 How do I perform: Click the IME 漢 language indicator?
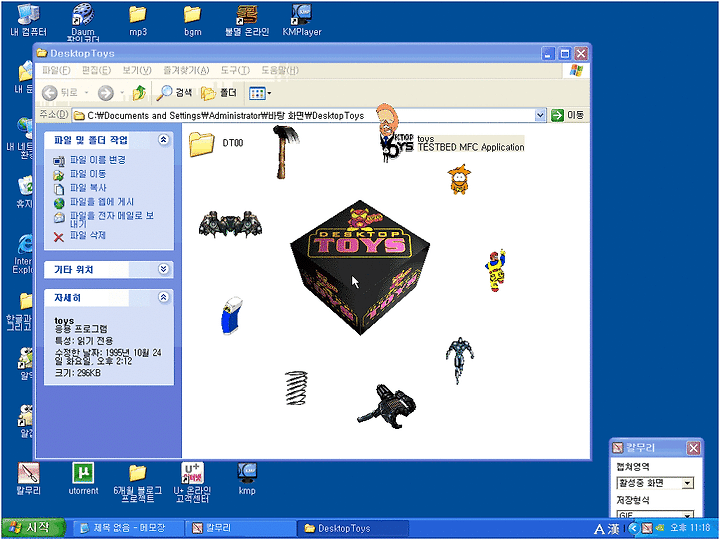point(614,529)
